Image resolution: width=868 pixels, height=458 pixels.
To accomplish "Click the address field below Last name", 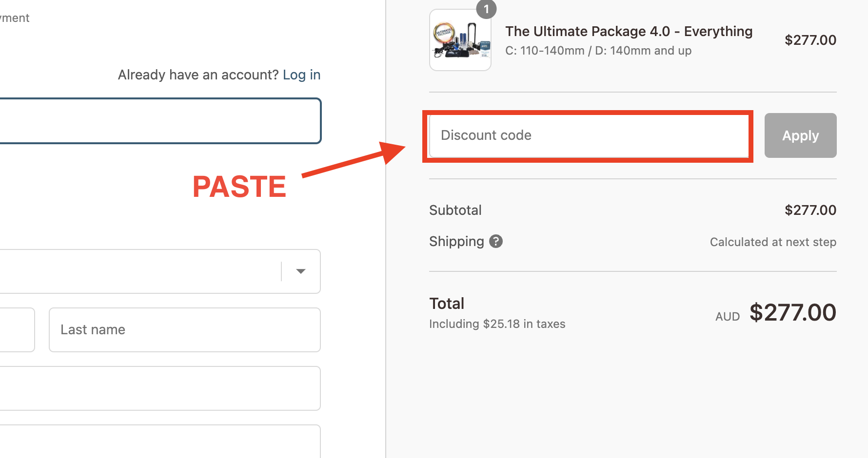I will tap(160, 388).
